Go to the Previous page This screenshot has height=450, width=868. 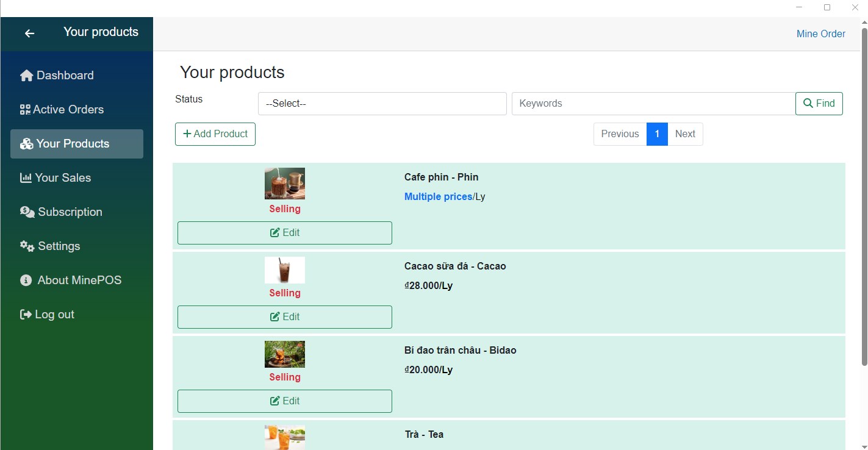(x=620, y=134)
